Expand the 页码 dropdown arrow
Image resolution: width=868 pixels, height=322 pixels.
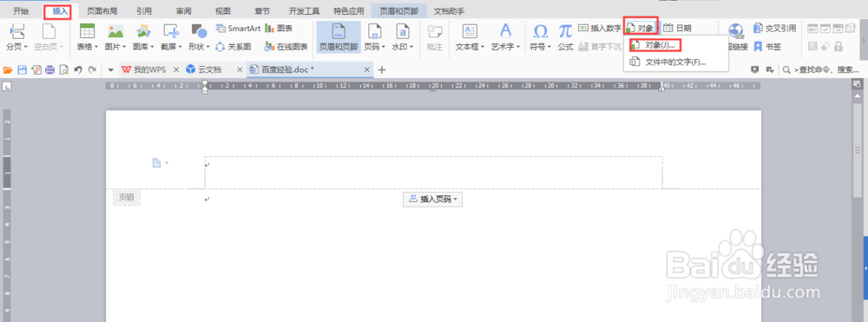pos(384,47)
